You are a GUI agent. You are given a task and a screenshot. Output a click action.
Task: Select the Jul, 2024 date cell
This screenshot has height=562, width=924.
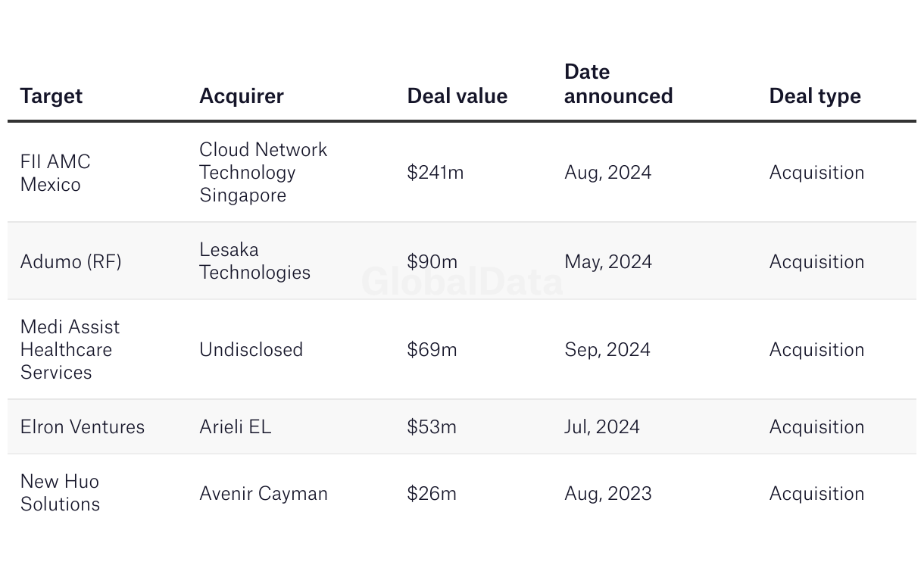coord(602,427)
